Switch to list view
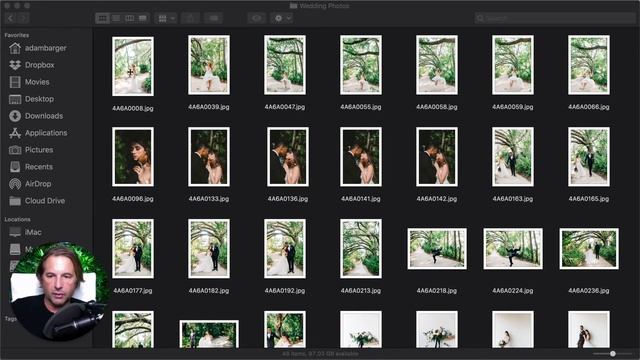The height and width of the screenshot is (360, 640). pos(116,18)
